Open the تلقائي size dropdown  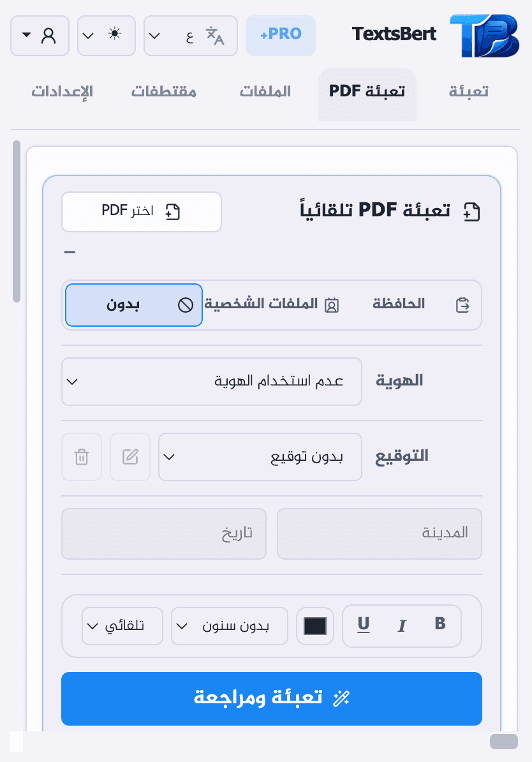click(122, 626)
